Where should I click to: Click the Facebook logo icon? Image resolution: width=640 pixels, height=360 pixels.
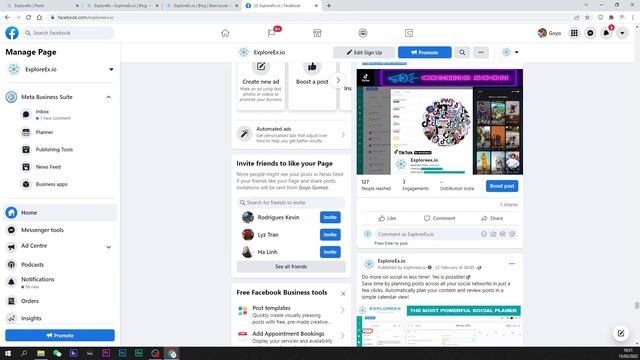(12, 33)
